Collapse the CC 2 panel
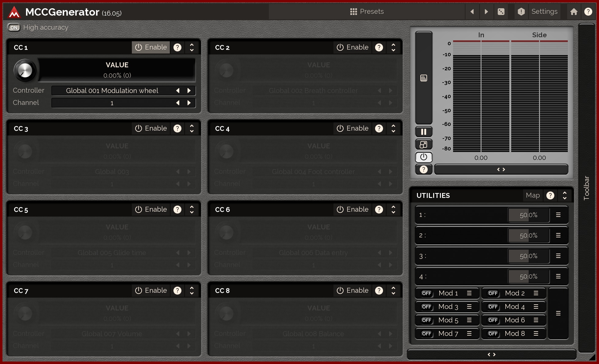 (x=393, y=47)
